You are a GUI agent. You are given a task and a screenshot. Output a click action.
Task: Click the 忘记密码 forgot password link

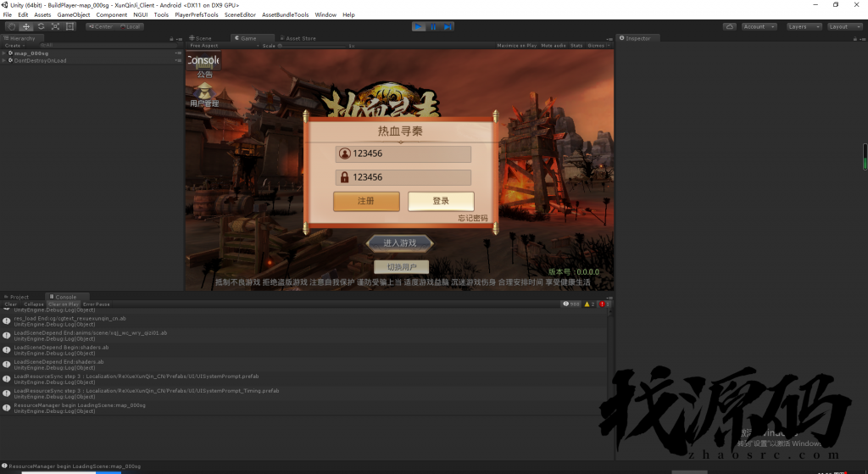click(x=473, y=218)
